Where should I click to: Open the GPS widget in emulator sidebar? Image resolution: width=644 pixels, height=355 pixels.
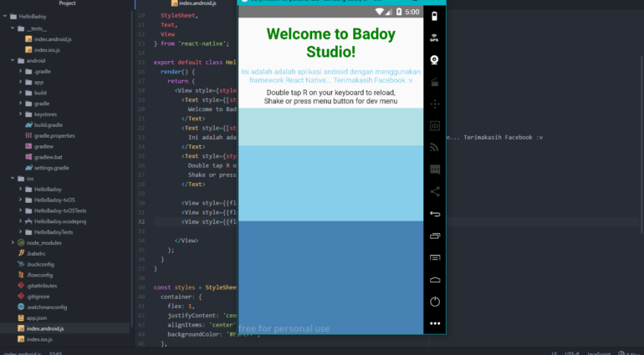pyautogui.click(x=434, y=38)
